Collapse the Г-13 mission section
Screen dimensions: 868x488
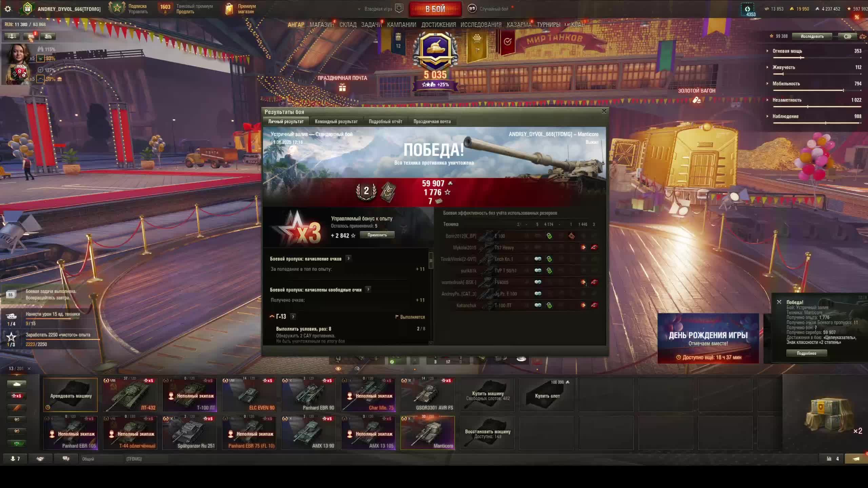point(272,317)
